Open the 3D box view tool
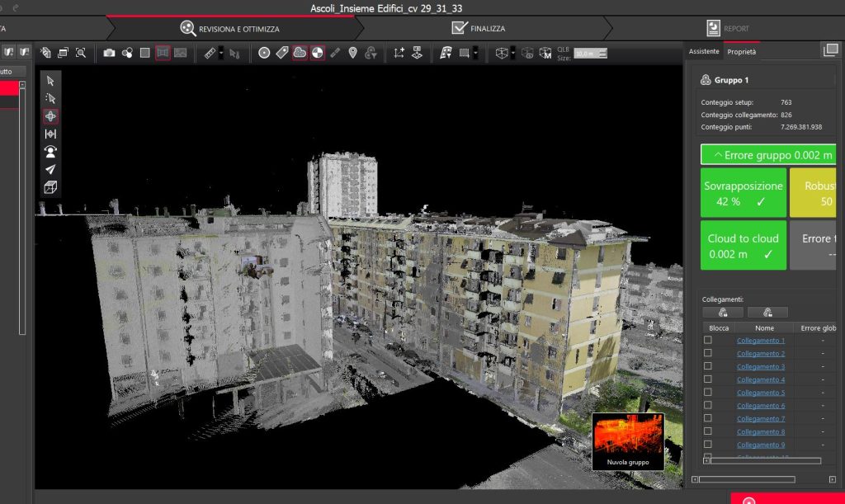The image size is (845, 504). 50,187
